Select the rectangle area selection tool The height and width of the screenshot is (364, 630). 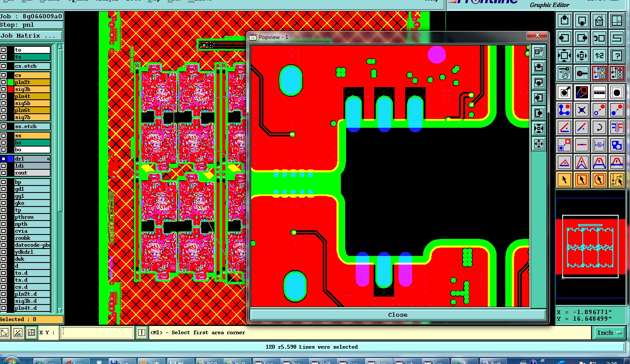tap(582, 179)
